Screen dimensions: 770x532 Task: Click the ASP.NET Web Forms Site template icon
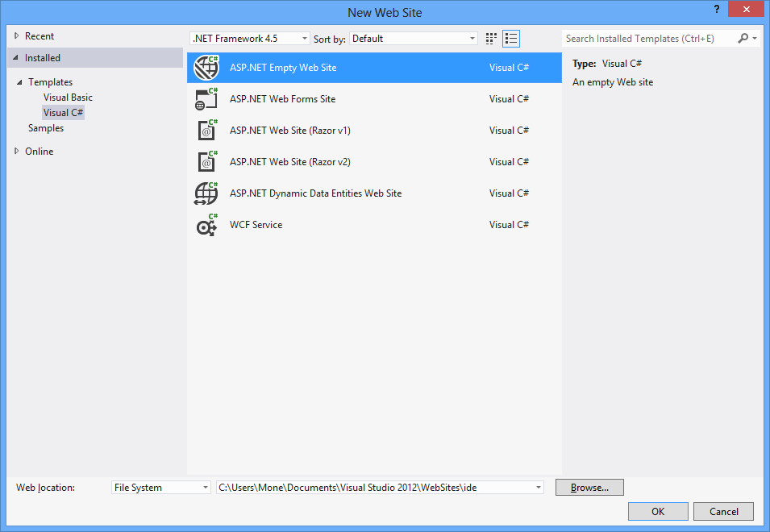[x=206, y=99]
